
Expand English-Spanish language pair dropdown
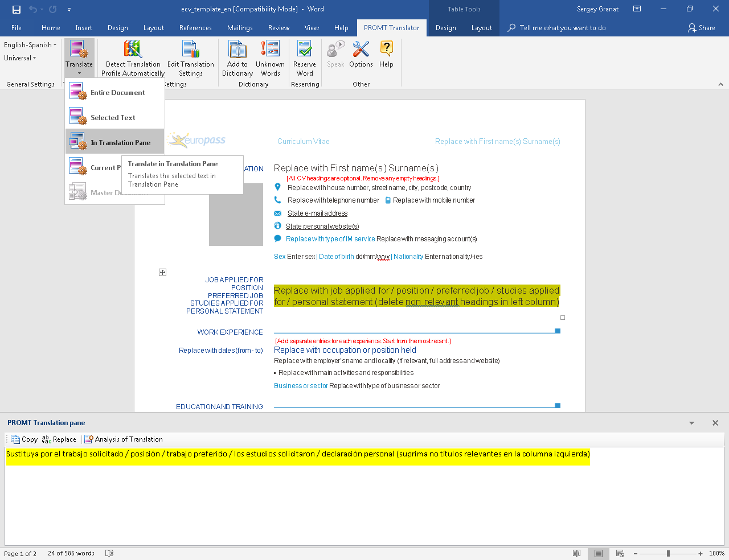[x=30, y=45]
